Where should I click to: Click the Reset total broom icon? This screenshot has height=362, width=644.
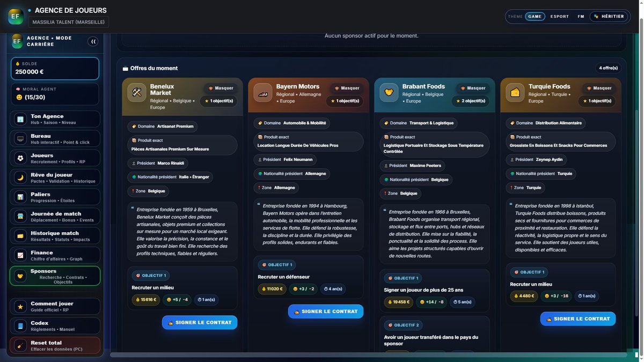click(x=20, y=345)
